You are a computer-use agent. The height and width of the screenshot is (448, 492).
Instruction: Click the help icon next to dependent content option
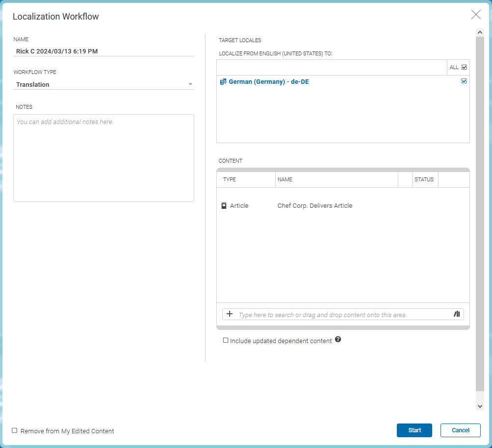(x=337, y=340)
